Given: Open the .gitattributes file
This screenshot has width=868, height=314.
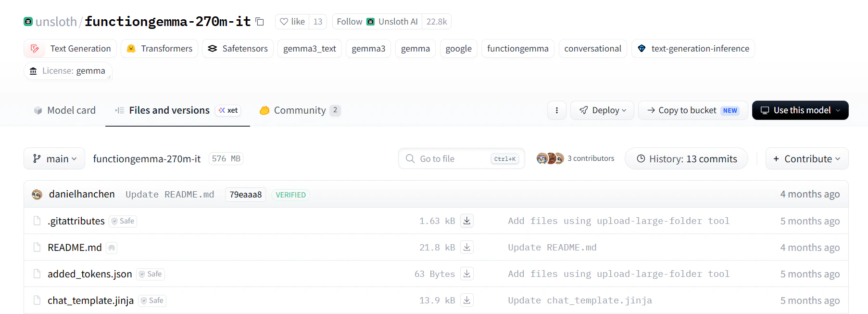Looking at the screenshot, I should (x=76, y=221).
